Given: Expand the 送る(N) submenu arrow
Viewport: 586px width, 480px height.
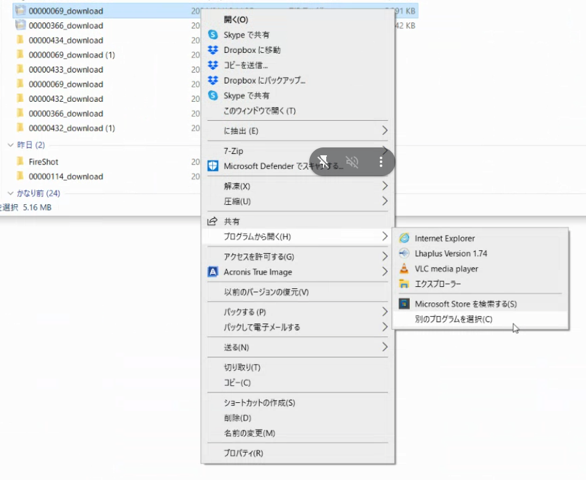Looking at the screenshot, I should (x=385, y=347).
